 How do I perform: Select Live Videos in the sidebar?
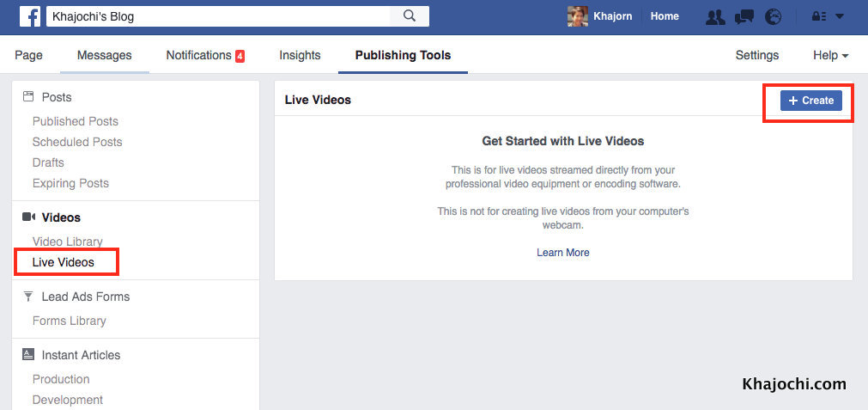tap(64, 262)
